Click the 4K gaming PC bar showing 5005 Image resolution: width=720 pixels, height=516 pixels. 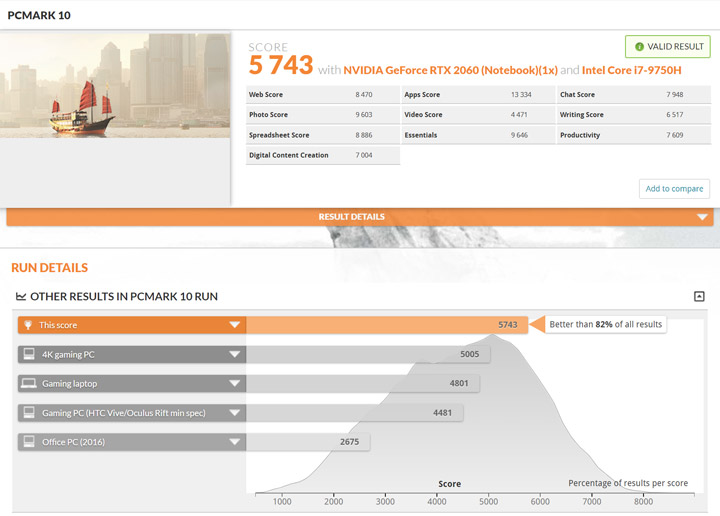tap(368, 354)
